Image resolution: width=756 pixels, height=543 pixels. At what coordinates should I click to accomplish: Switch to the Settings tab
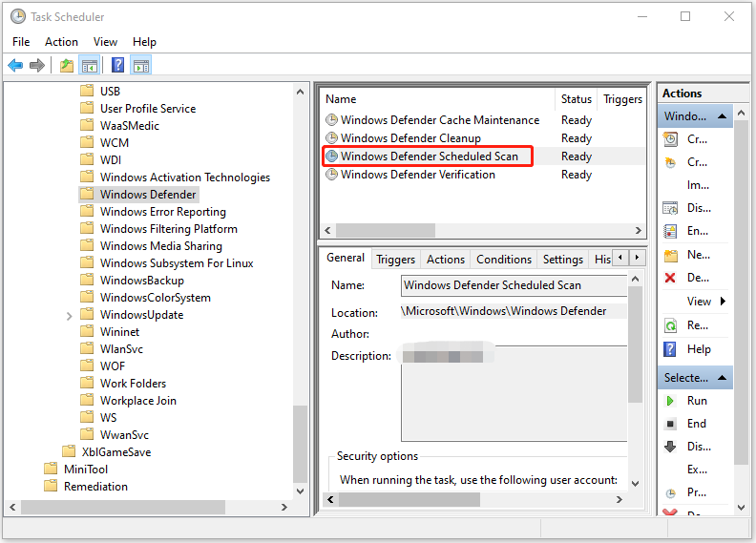(562, 260)
